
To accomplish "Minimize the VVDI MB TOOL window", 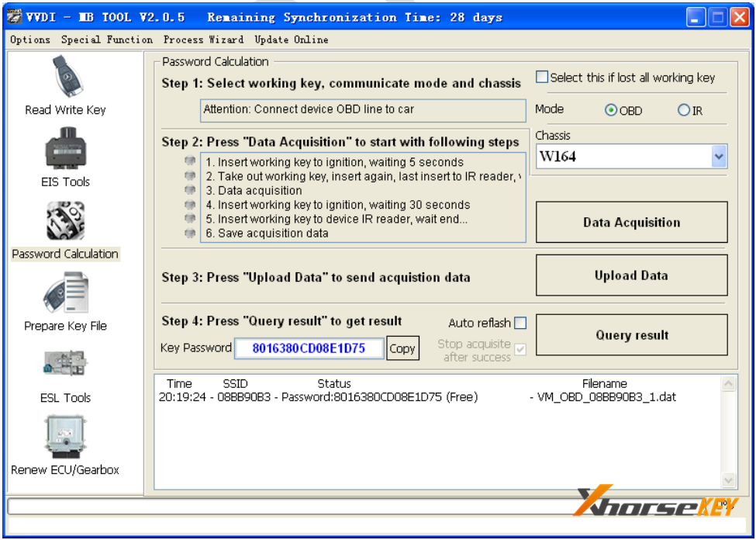I will (x=696, y=18).
